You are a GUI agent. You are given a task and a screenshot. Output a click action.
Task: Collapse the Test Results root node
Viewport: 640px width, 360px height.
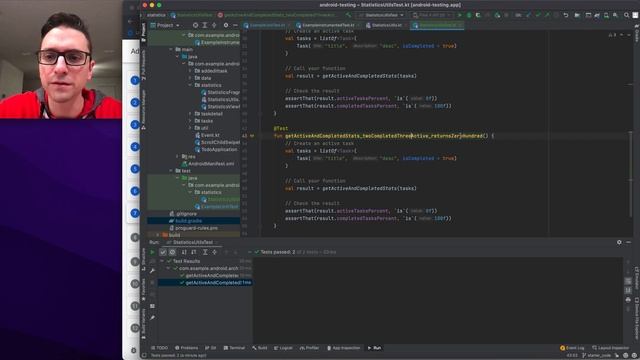(162, 261)
